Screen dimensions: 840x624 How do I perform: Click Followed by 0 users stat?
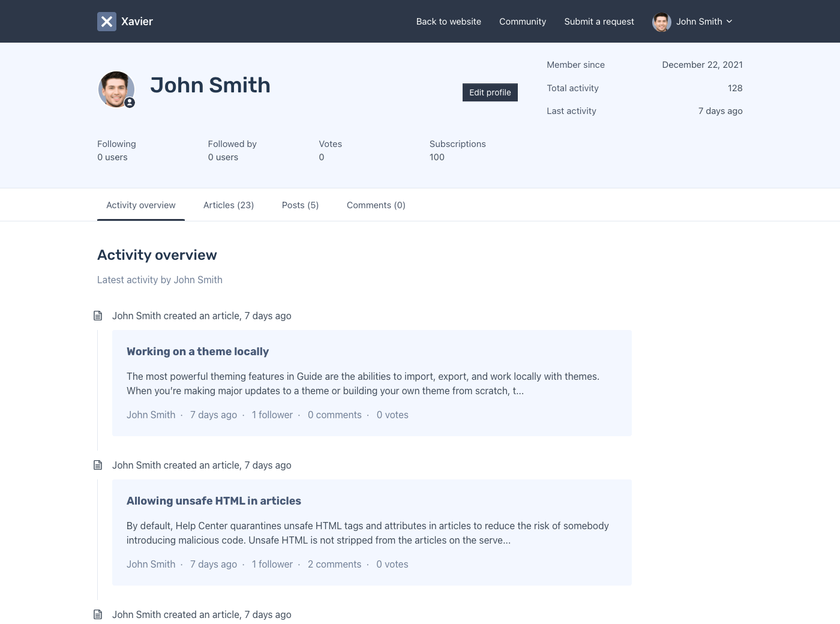232,151
